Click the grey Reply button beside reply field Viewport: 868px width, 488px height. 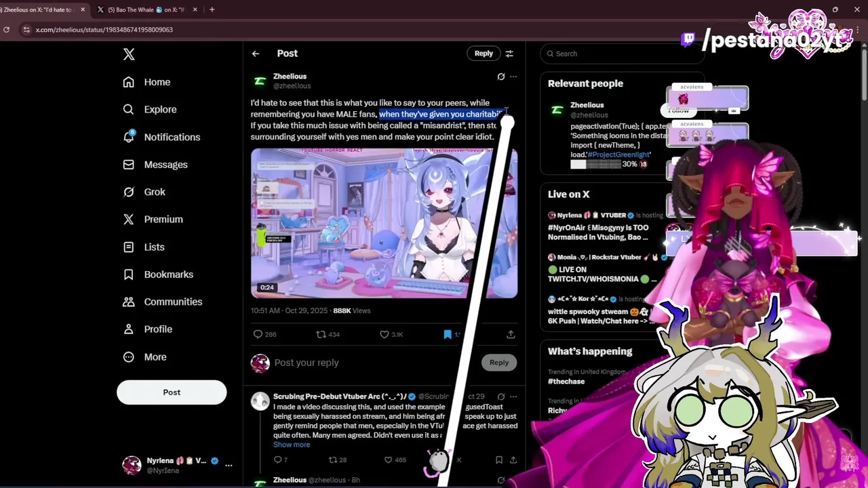click(x=499, y=363)
